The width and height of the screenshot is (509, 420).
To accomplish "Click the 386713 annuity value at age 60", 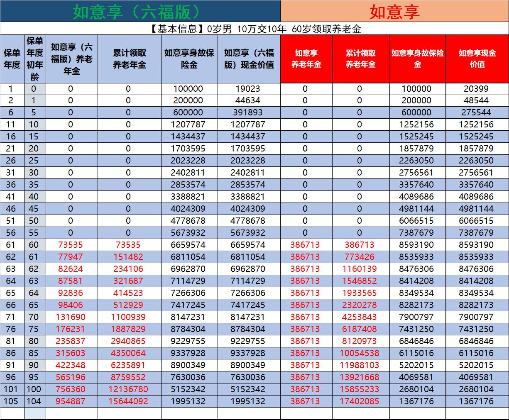I will [304, 245].
